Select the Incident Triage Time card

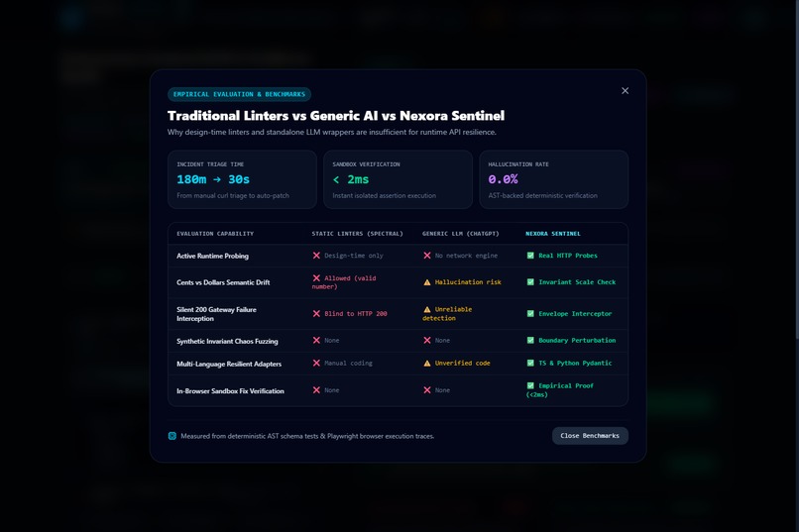pyautogui.click(x=242, y=179)
